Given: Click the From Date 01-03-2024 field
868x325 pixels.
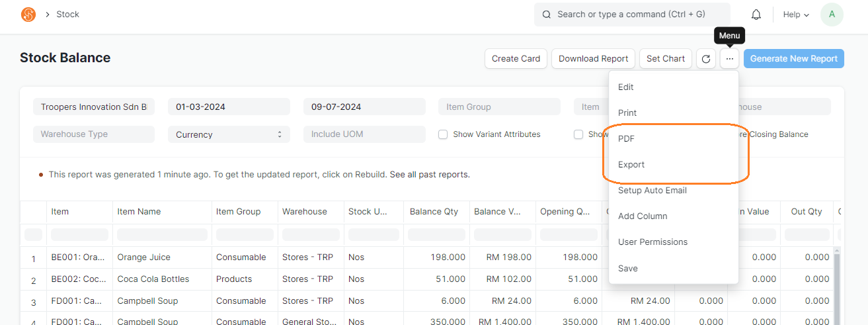Looking at the screenshot, I should point(229,107).
